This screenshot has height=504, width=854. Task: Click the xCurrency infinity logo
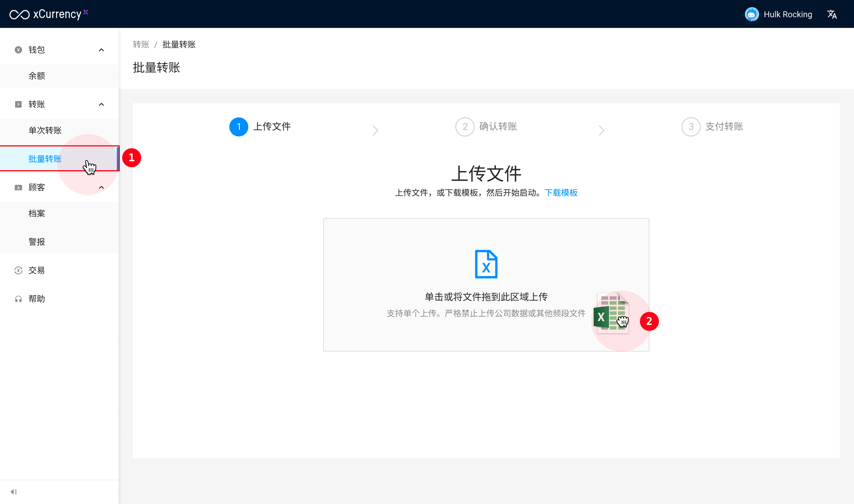pos(20,15)
